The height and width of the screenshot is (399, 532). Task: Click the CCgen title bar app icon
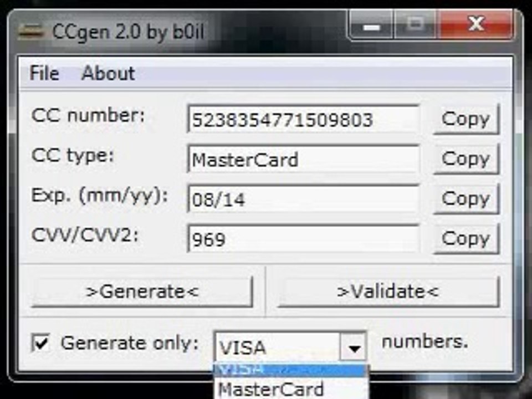(30, 32)
